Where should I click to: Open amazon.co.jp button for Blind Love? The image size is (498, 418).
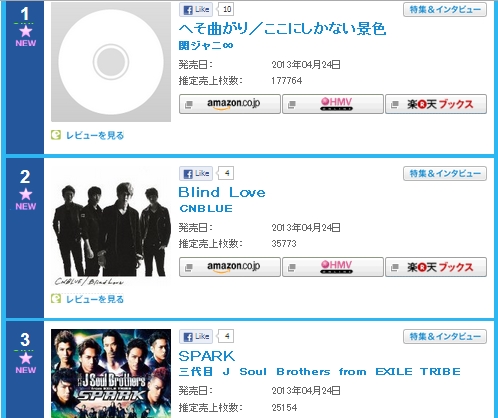point(230,267)
